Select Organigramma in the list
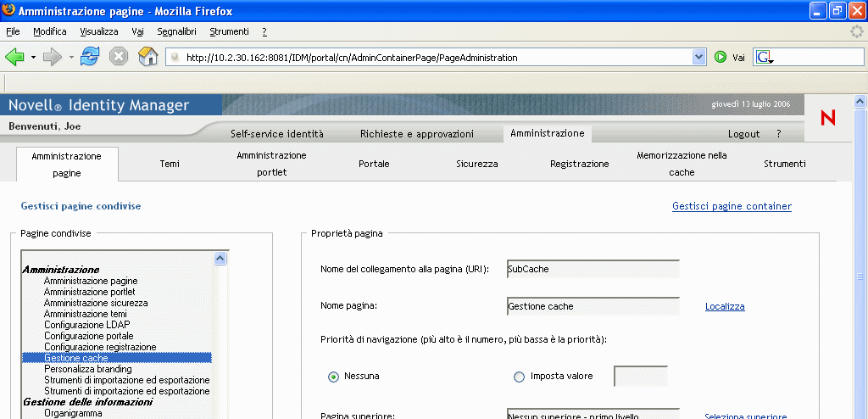 (73, 413)
